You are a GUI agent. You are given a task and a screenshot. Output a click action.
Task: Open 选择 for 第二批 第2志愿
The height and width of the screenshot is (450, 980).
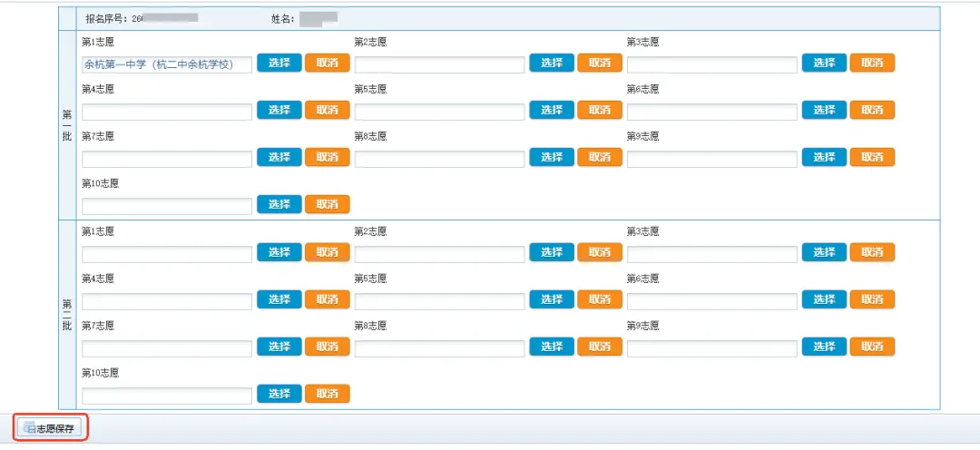(x=552, y=252)
